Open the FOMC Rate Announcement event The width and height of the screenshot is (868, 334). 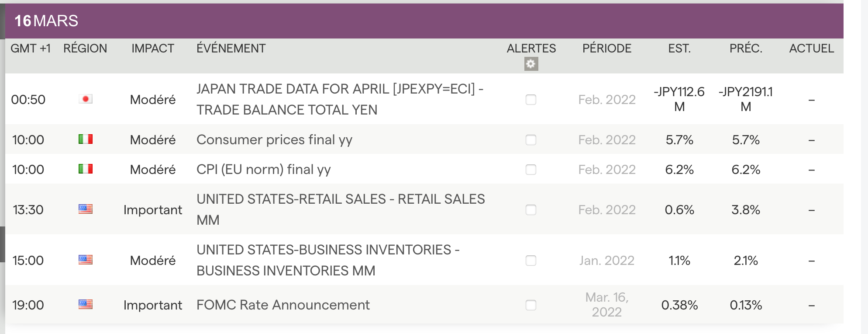(283, 305)
